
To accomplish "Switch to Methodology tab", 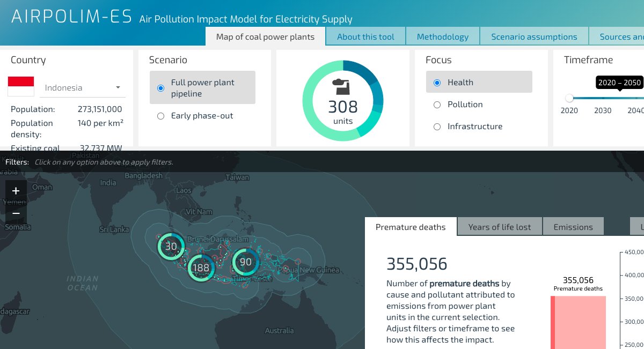I will coord(442,37).
